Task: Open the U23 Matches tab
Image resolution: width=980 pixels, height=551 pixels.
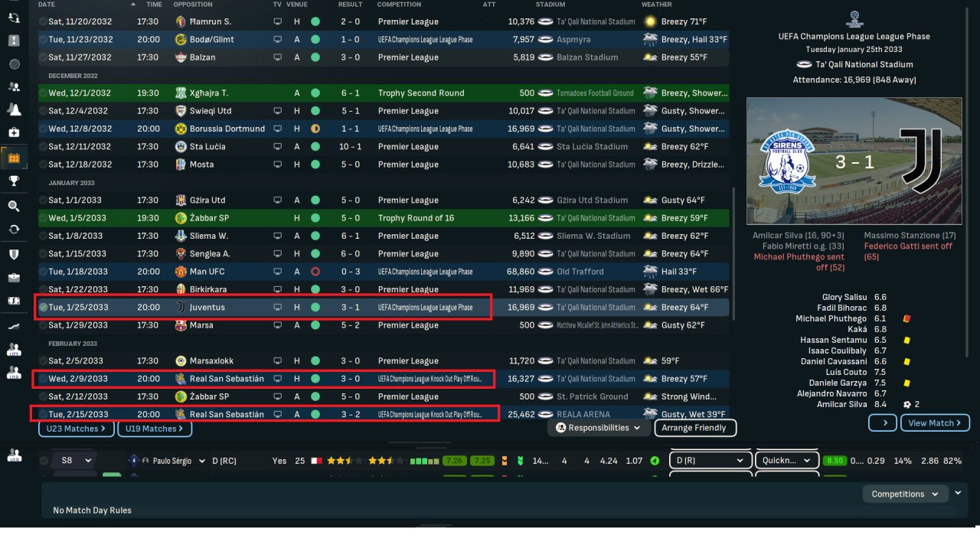Action: (76, 429)
